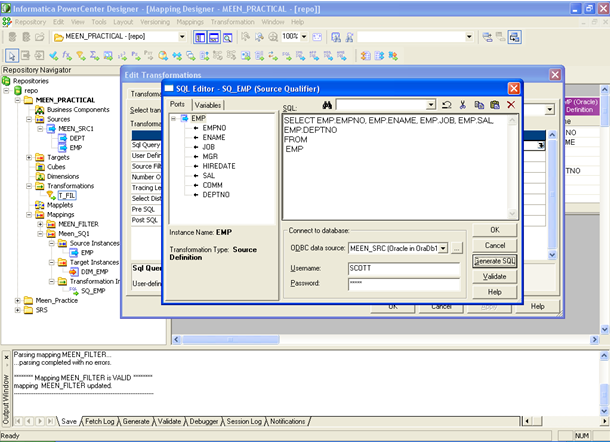Open the Fetch Log tab in Output Window
The height and width of the screenshot is (442, 610).
[100, 421]
